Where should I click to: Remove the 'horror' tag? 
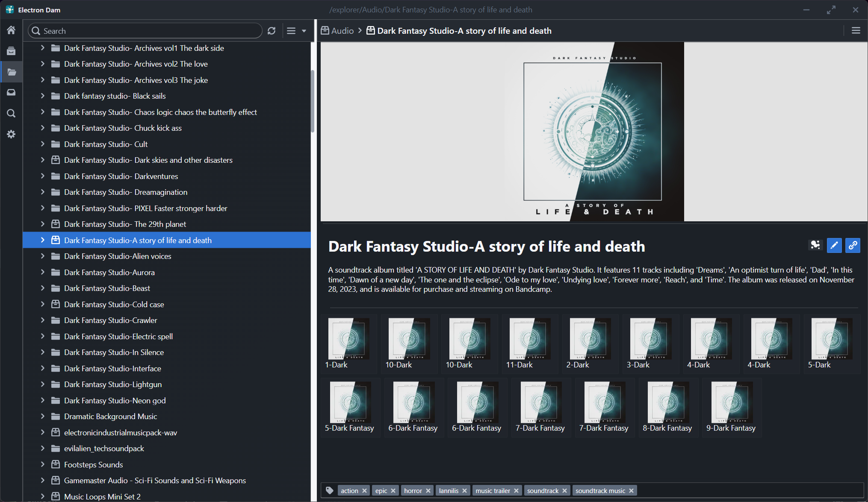click(428, 491)
